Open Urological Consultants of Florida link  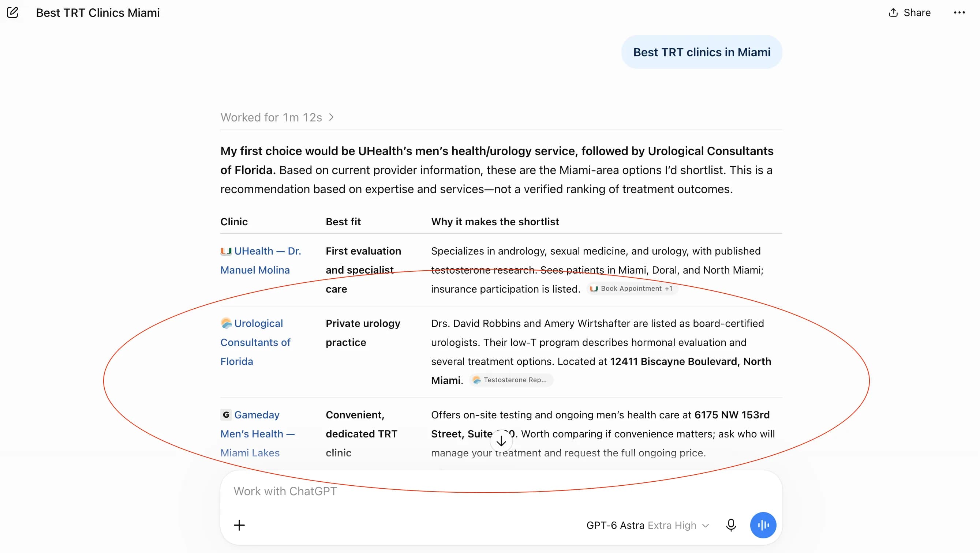point(256,342)
